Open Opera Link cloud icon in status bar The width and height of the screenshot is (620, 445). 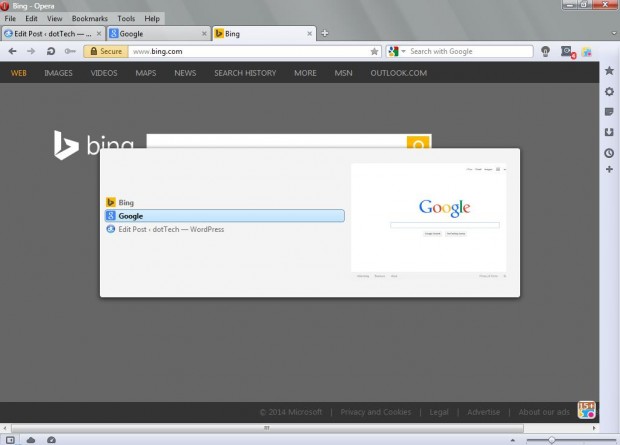click(x=31, y=440)
